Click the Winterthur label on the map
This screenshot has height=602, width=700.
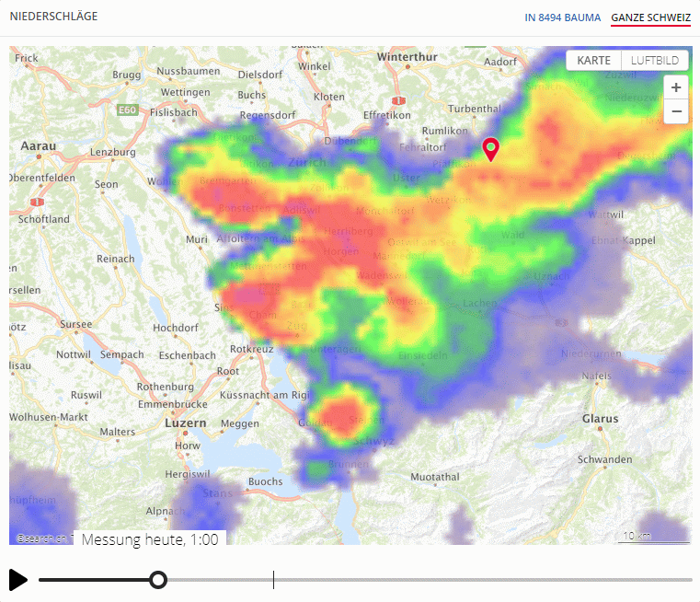coord(406,57)
